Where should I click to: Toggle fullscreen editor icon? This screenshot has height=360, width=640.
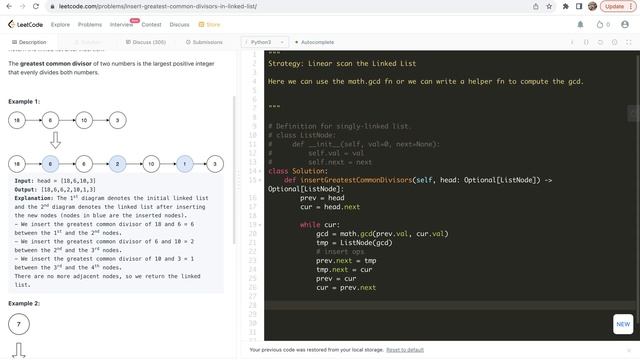tap(629, 42)
